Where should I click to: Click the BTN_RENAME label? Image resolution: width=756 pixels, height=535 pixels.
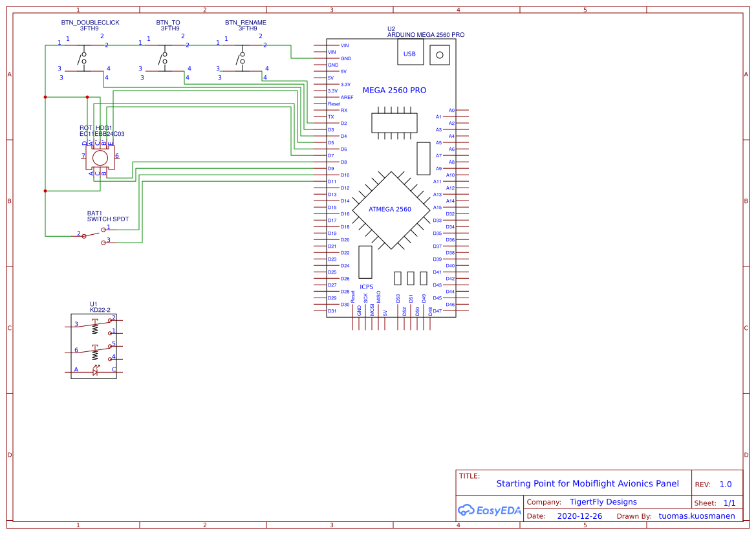click(246, 23)
